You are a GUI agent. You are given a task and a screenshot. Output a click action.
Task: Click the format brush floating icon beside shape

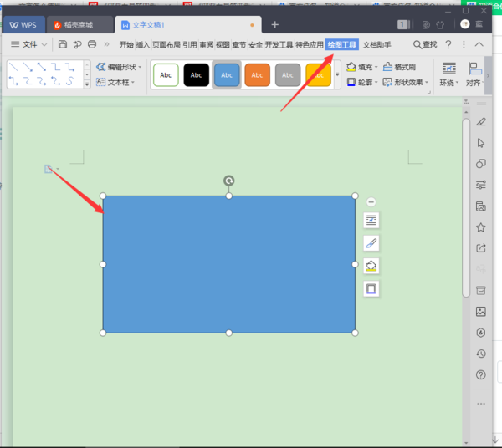tap(371, 243)
